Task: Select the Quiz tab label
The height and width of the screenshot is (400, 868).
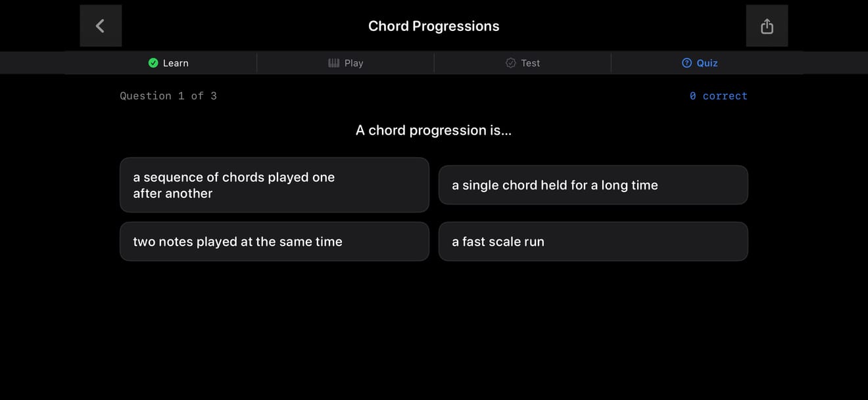Action: (707, 63)
